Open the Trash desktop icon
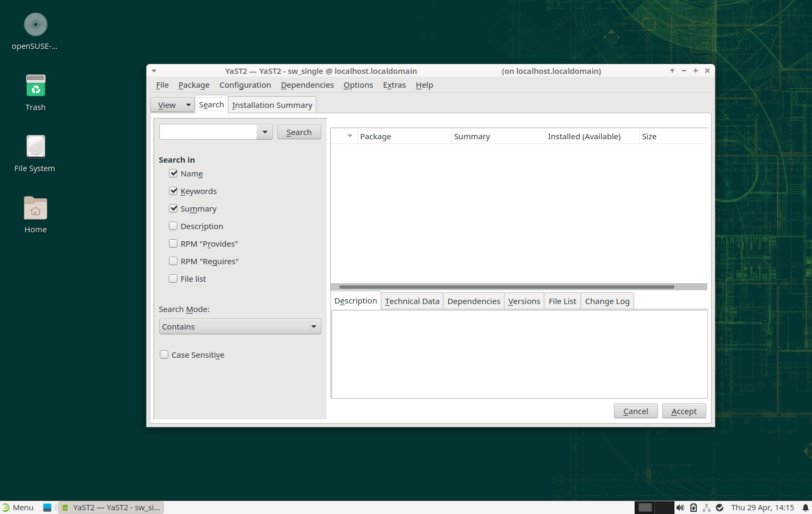Screen dimensions: 812x514 (x=36, y=86)
